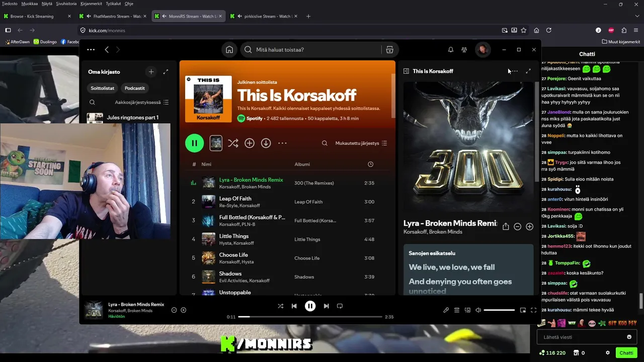Search within the playlist tracks

[325, 143]
